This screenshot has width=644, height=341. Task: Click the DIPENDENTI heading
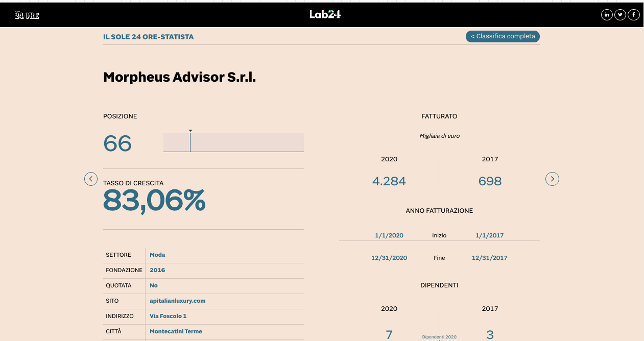pyautogui.click(x=439, y=285)
